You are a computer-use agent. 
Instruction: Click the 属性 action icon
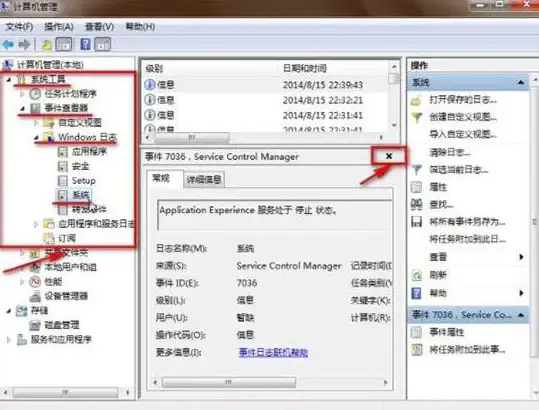pyautogui.click(x=416, y=187)
